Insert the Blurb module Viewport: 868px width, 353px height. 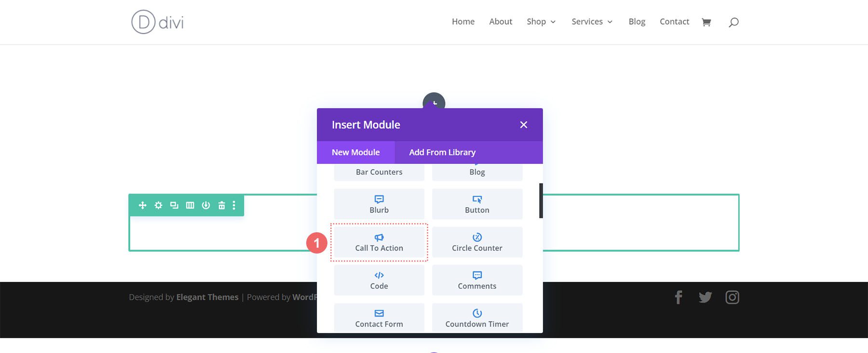point(379,204)
